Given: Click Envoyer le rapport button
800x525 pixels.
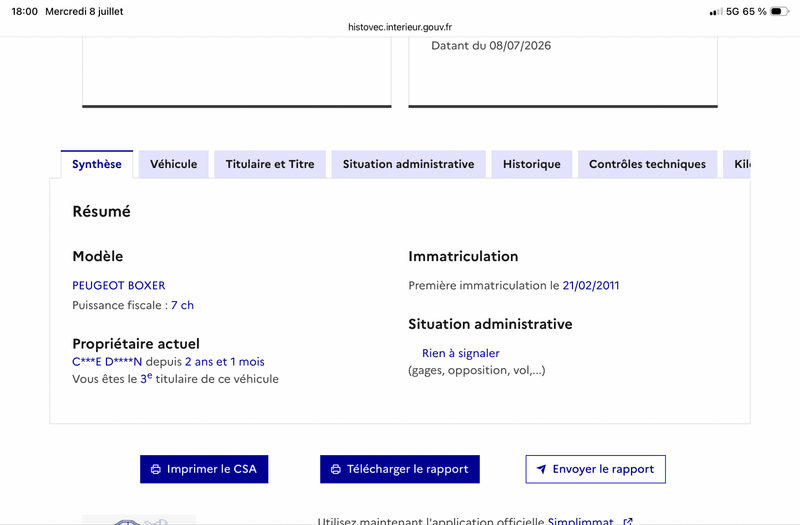Looking at the screenshot, I should point(595,469).
